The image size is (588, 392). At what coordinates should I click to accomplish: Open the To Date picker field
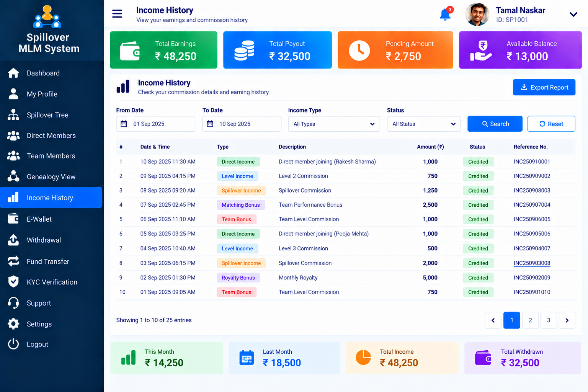pyautogui.click(x=242, y=124)
